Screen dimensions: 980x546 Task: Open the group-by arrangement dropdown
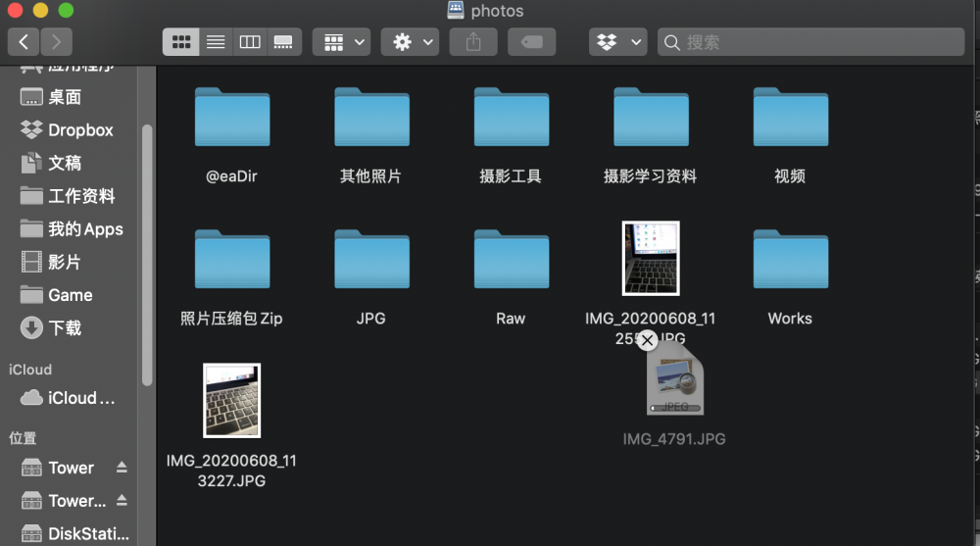click(342, 42)
